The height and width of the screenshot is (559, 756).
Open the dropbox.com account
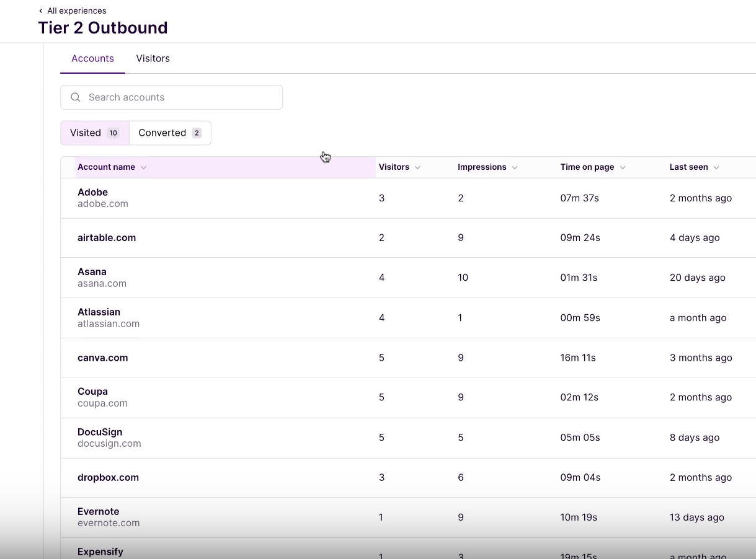[408, 477]
